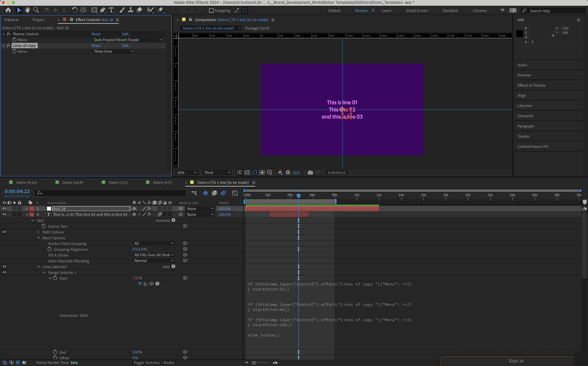Switch to the Project tab
588x366 pixels.
point(39,20)
